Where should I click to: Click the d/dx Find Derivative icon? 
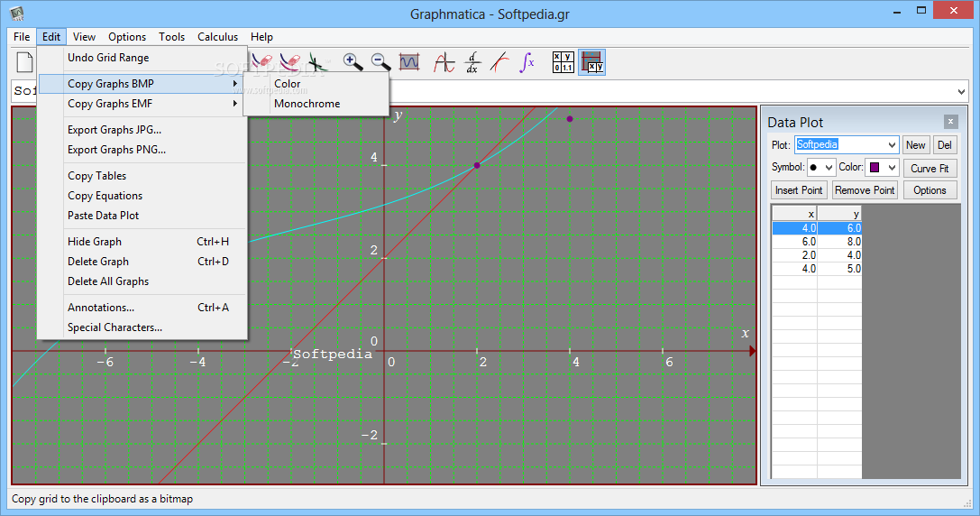(472, 62)
